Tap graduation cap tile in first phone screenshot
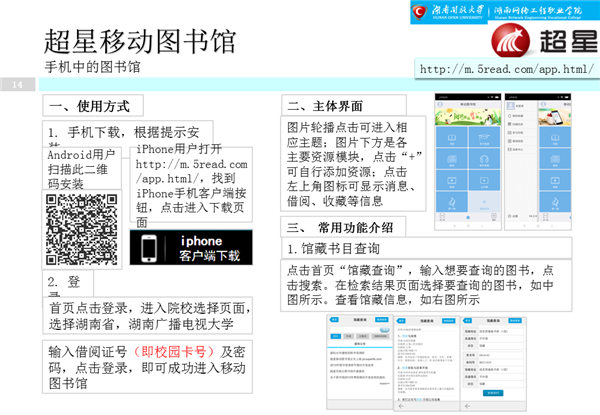The image size is (600, 415). (x=484, y=138)
